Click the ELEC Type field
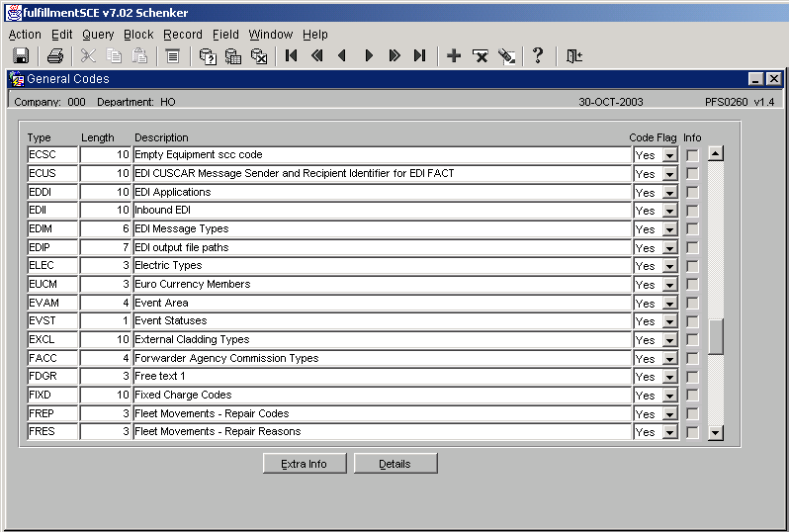This screenshot has width=789, height=532. tap(52, 266)
